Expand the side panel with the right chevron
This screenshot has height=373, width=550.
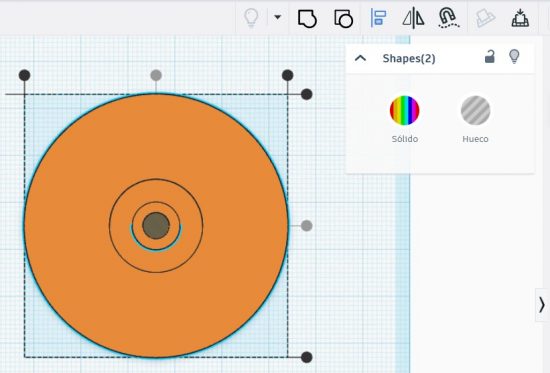(x=542, y=305)
